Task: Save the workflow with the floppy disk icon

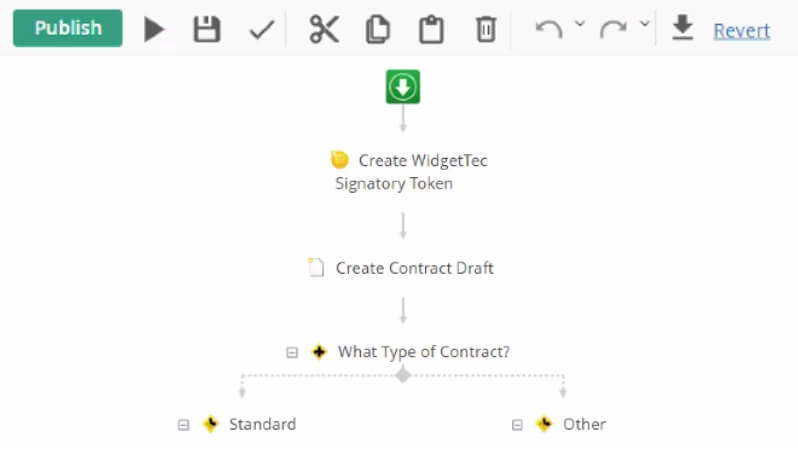Action: 207,29
